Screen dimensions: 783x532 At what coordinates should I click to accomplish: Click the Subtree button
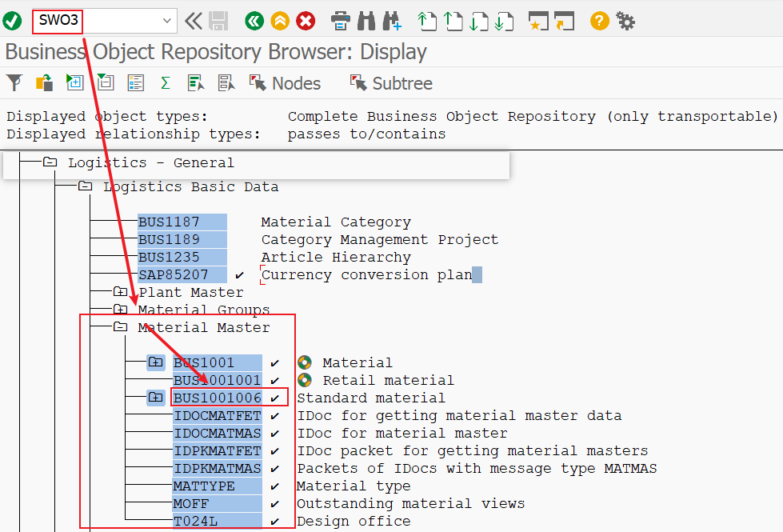tap(391, 83)
